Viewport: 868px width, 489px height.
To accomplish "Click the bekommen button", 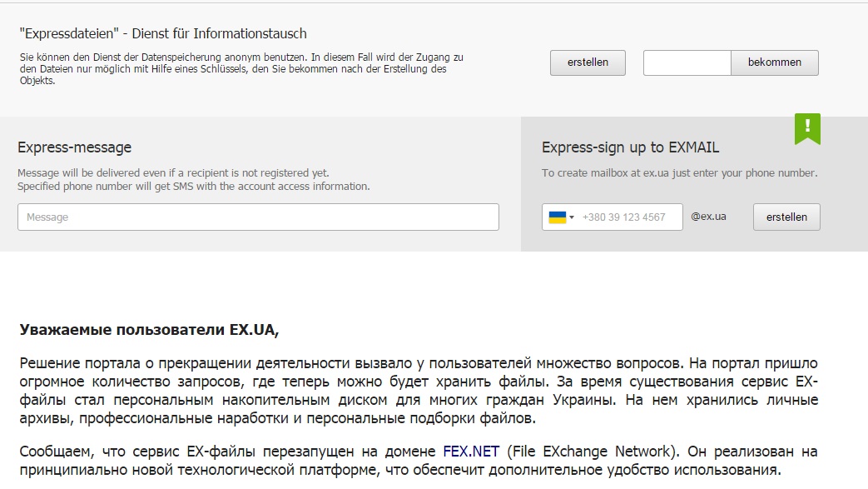I will pyautogui.click(x=774, y=62).
